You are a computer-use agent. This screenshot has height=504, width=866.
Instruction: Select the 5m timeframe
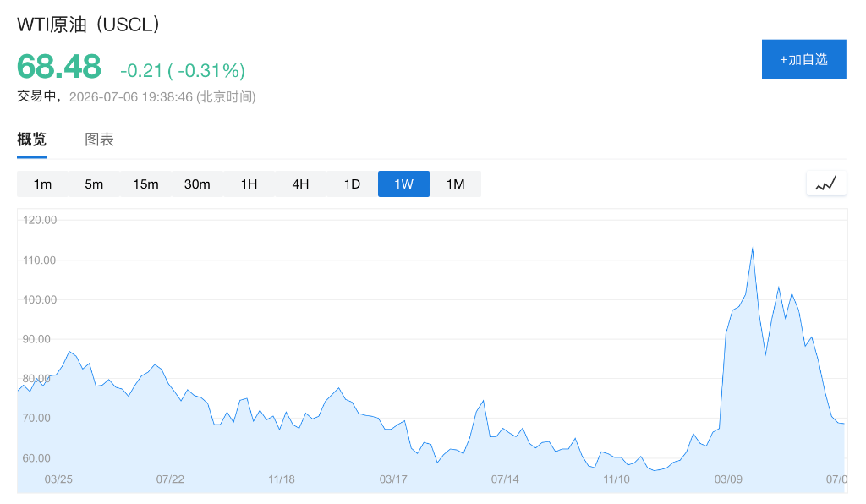coord(94,184)
